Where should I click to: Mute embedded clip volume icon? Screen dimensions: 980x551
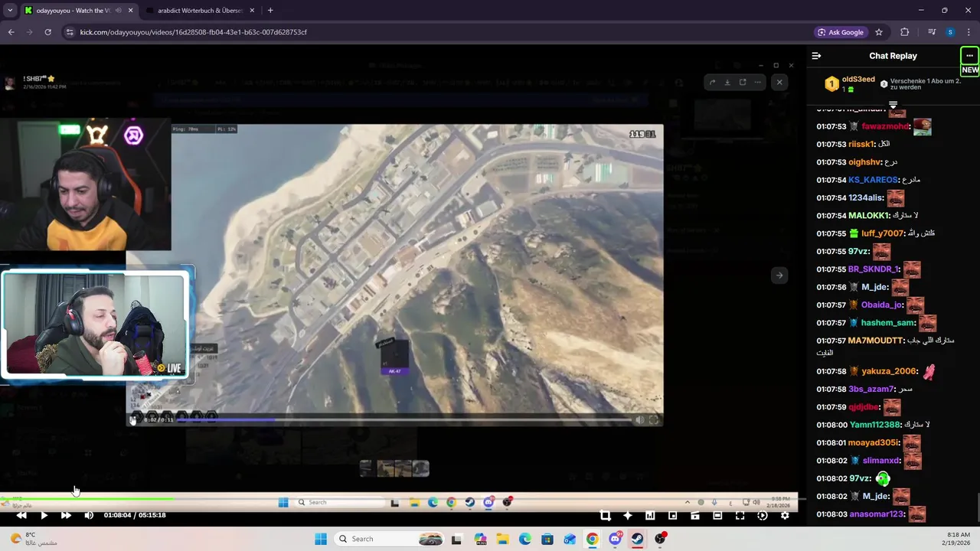[x=639, y=419]
